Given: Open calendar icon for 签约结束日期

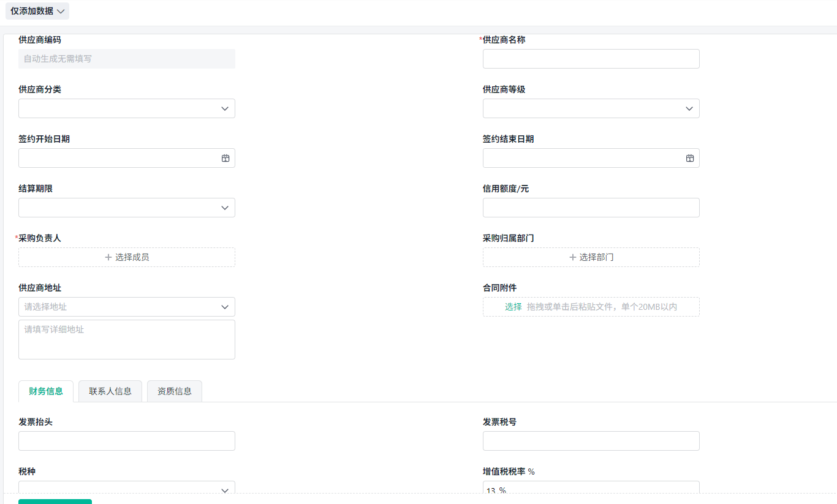Looking at the screenshot, I should (690, 158).
